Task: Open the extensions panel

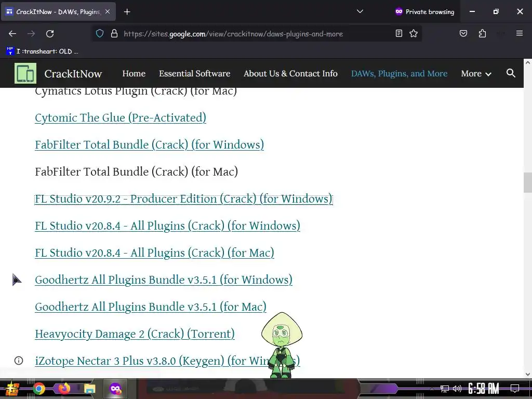Action: (x=482, y=33)
